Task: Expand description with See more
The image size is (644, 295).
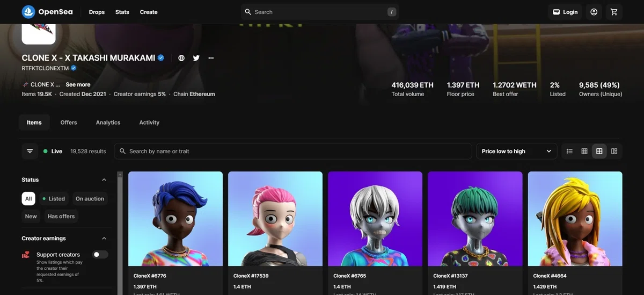Action: click(x=78, y=84)
